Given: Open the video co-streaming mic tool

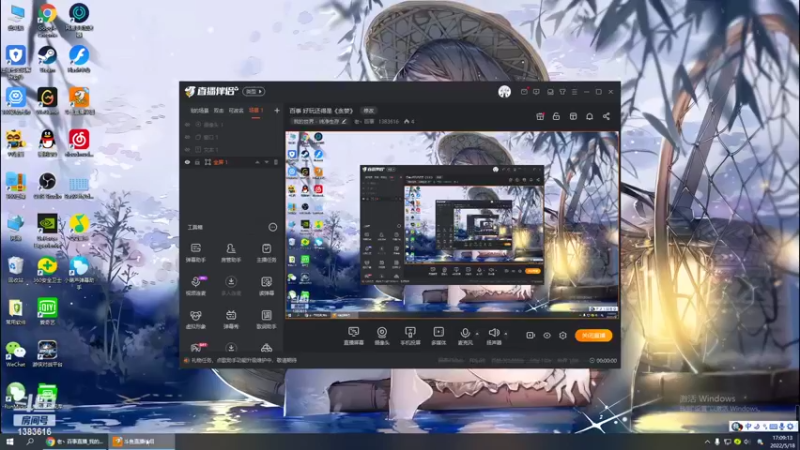Looking at the screenshot, I should coord(195,286).
